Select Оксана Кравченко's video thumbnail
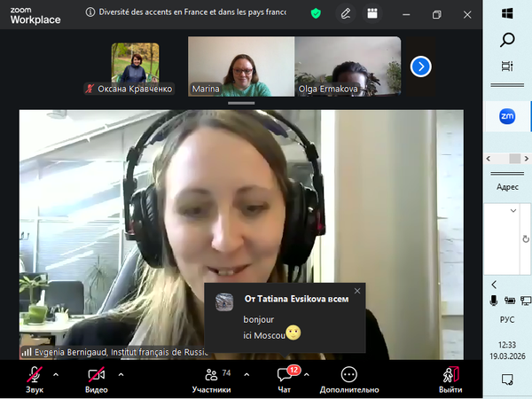This screenshot has height=399, width=532. 135,64
